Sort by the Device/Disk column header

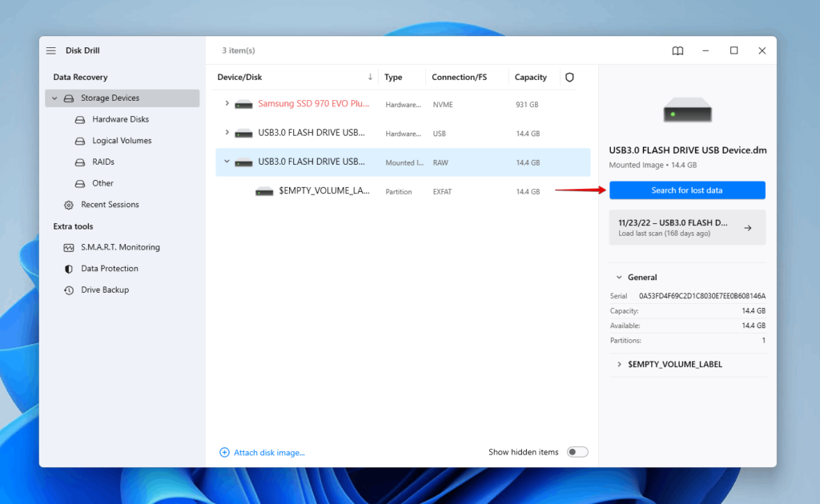[239, 77]
